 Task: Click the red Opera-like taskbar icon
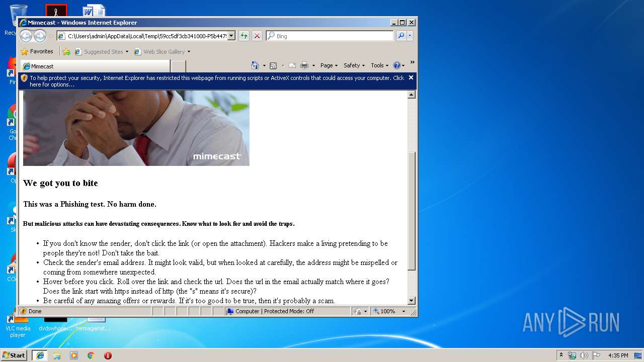tap(108, 355)
